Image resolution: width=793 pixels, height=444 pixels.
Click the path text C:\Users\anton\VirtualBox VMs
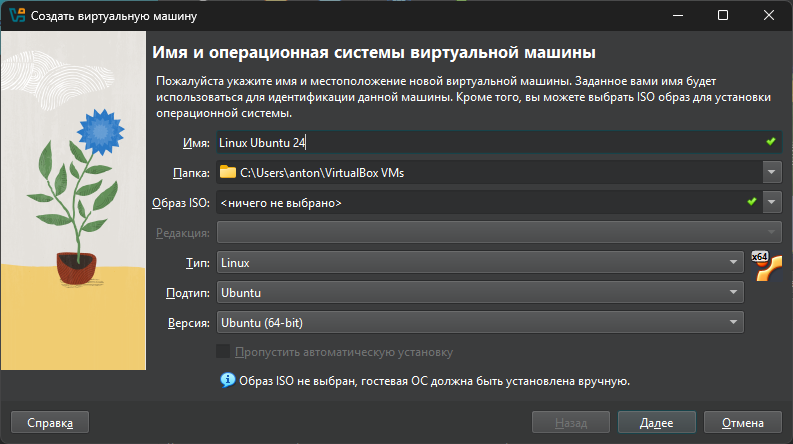click(x=322, y=173)
